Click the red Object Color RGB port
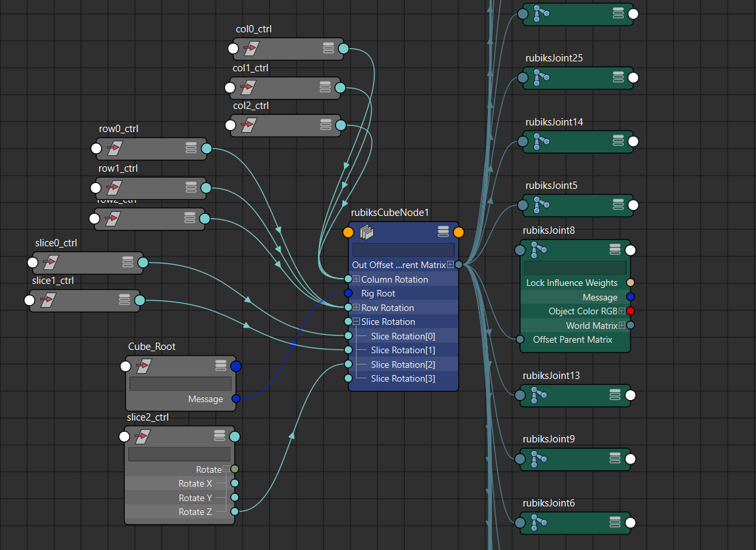Screen dimensions: 756x550 pyautogui.click(x=630, y=311)
